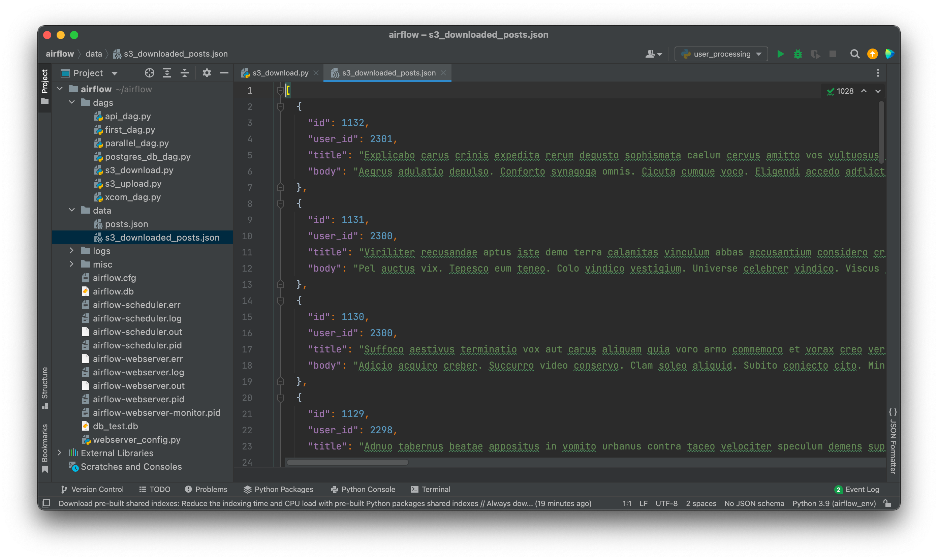Hide the Project panel with minus icon

point(224,73)
